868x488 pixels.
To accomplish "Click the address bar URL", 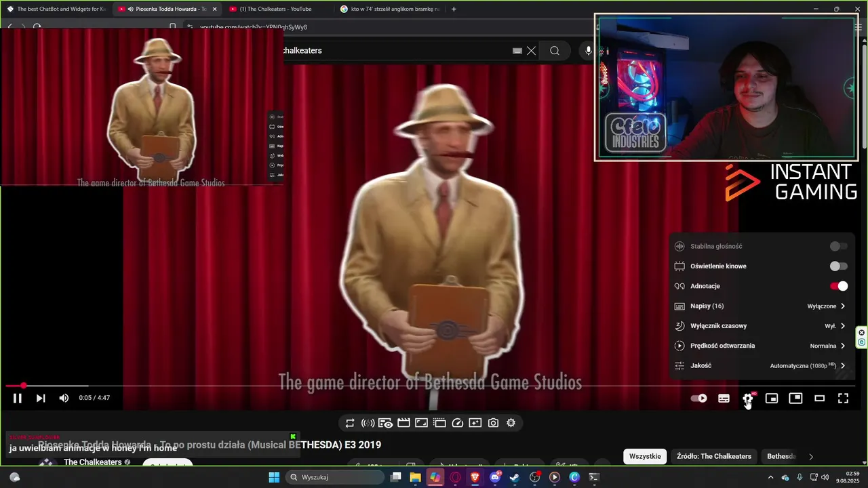I will [254, 27].
